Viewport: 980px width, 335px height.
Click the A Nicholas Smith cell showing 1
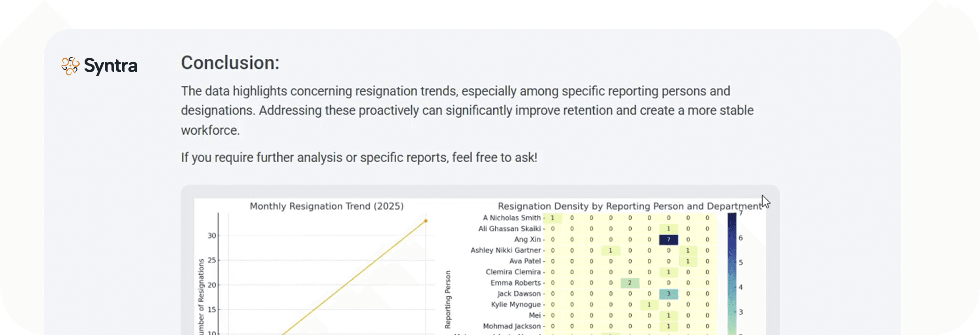tap(552, 218)
